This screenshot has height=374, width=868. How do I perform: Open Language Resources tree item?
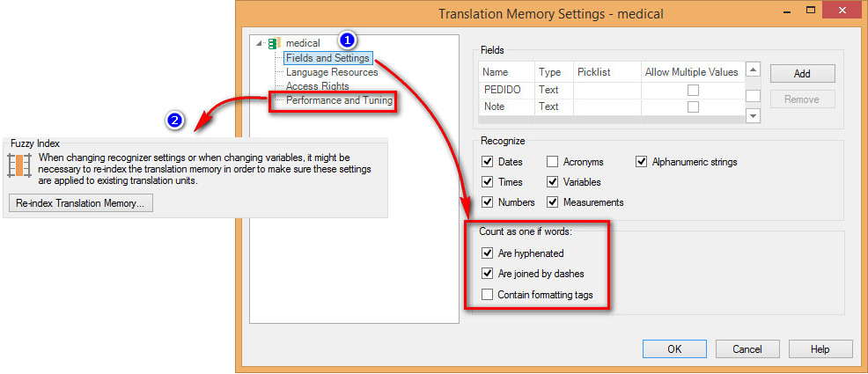click(332, 72)
